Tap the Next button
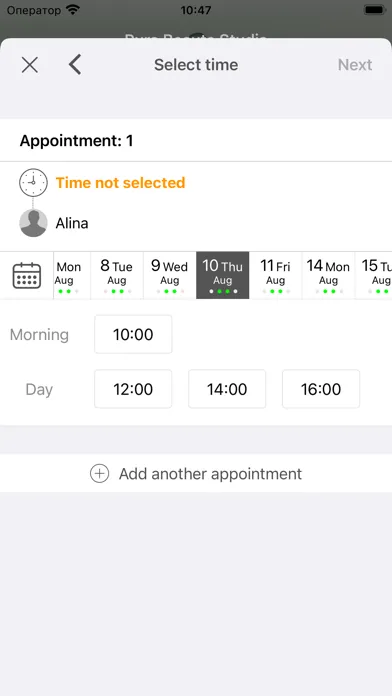This screenshot has height=696, width=392. 355,65
